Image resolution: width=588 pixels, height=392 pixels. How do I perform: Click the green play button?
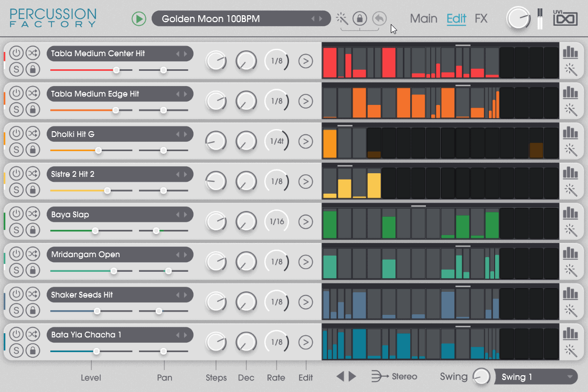[x=139, y=19]
